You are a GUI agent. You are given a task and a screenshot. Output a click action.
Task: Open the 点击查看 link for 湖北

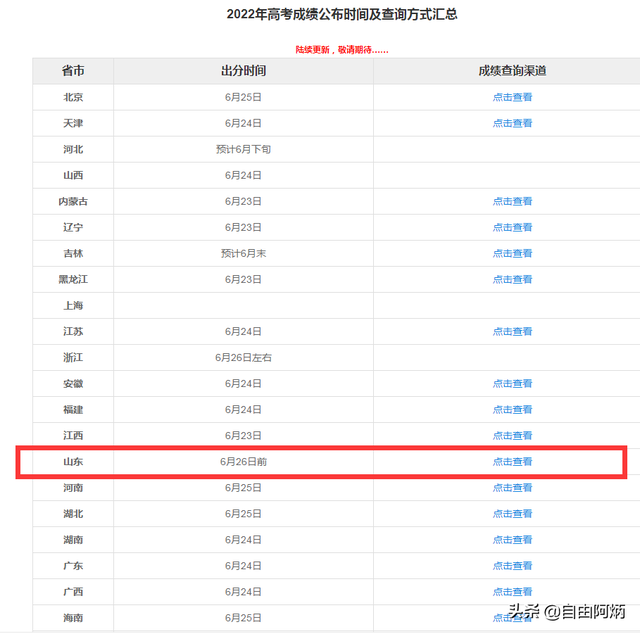(512, 514)
